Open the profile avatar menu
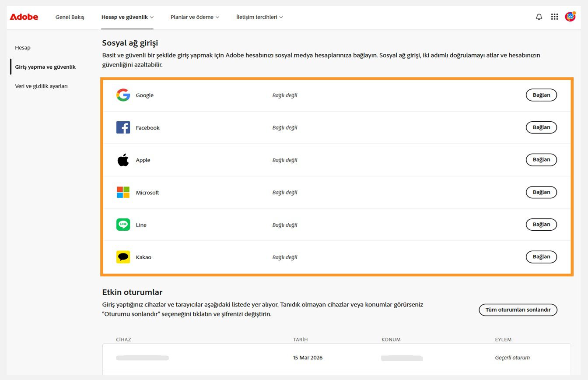Image resolution: width=588 pixels, height=380 pixels. (570, 17)
